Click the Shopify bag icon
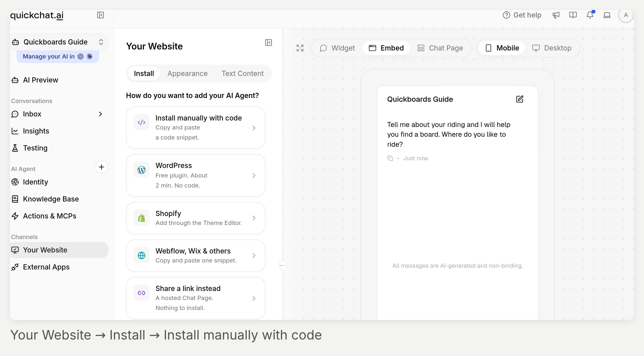 [x=141, y=218]
